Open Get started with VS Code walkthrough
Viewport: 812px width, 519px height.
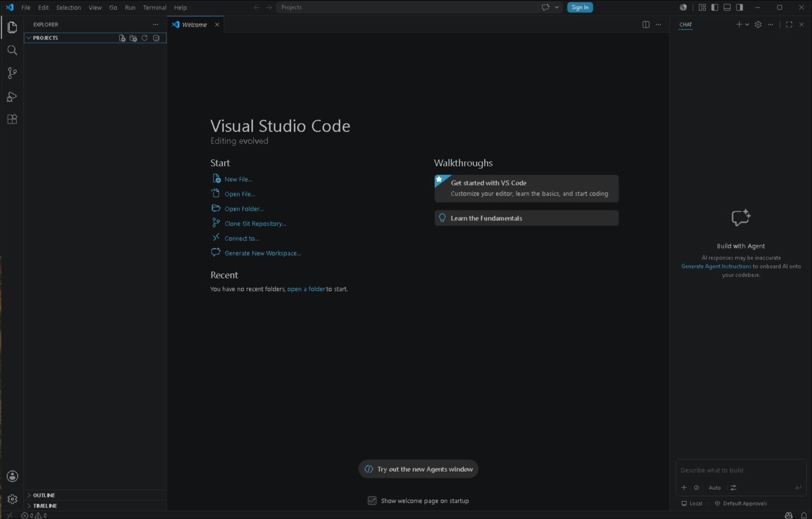pyautogui.click(x=526, y=188)
